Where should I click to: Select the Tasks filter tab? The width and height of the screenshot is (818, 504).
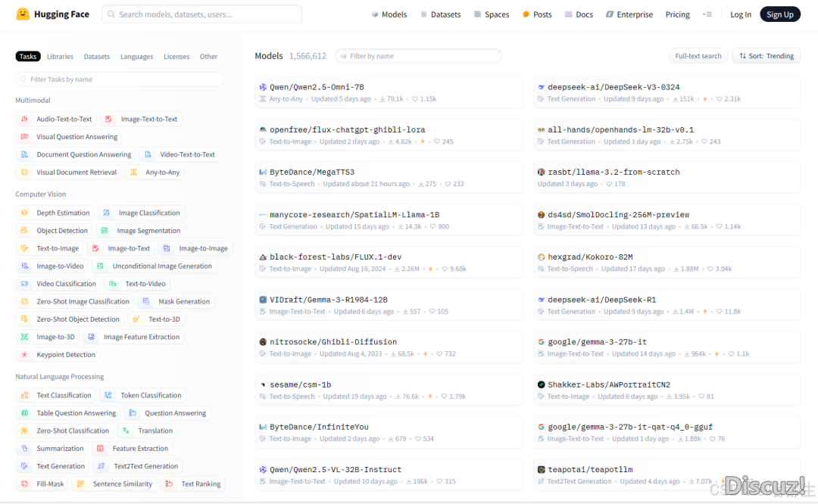pos(28,56)
